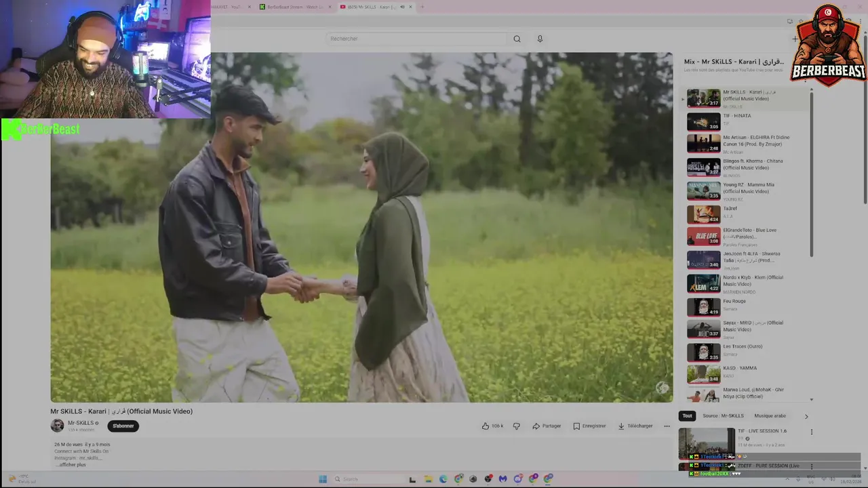Image resolution: width=868 pixels, height=488 pixels.
Task: Play Sayax - MRID playlist item
Action: [x=747, y=329]
